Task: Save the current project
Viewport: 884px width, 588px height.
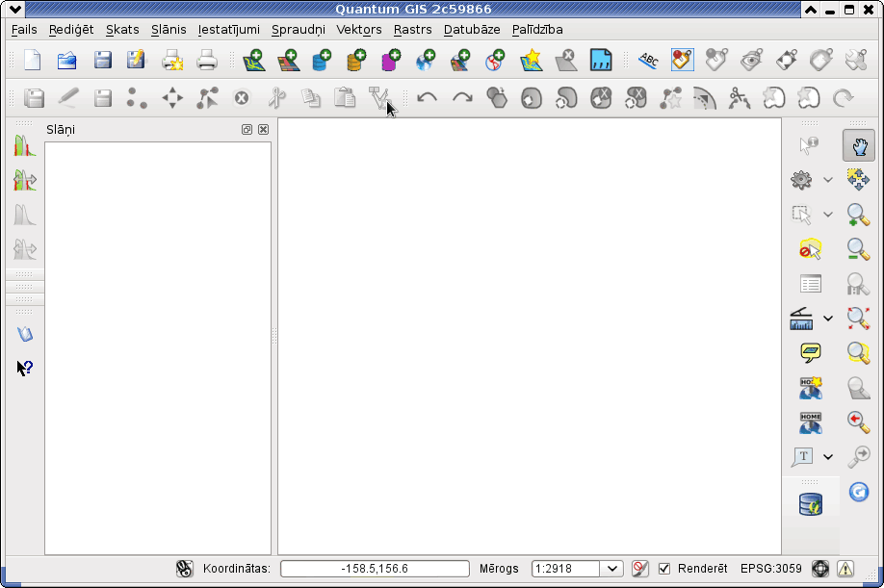Action: click(102, 60)
